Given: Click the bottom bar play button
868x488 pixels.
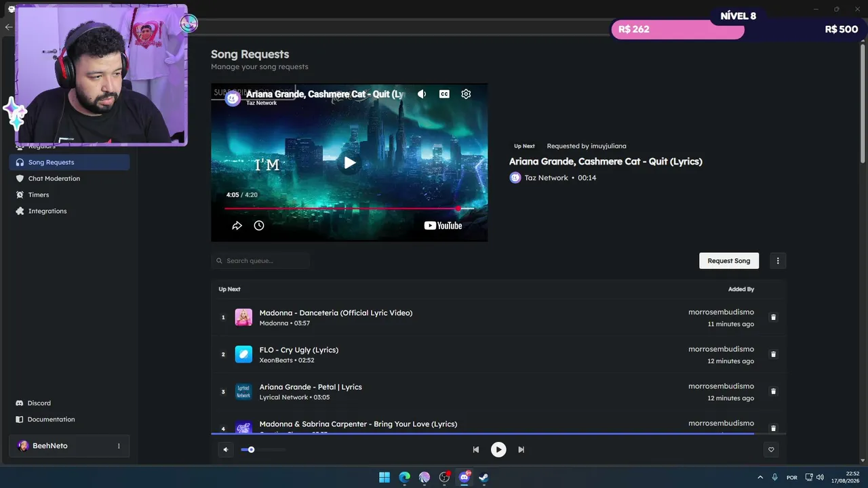Looking at the screenshot, I should 498,449.
